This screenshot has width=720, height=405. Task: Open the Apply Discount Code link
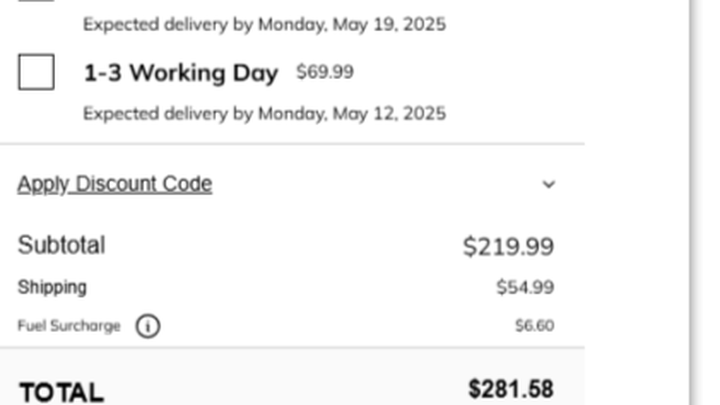coord(115,185)
